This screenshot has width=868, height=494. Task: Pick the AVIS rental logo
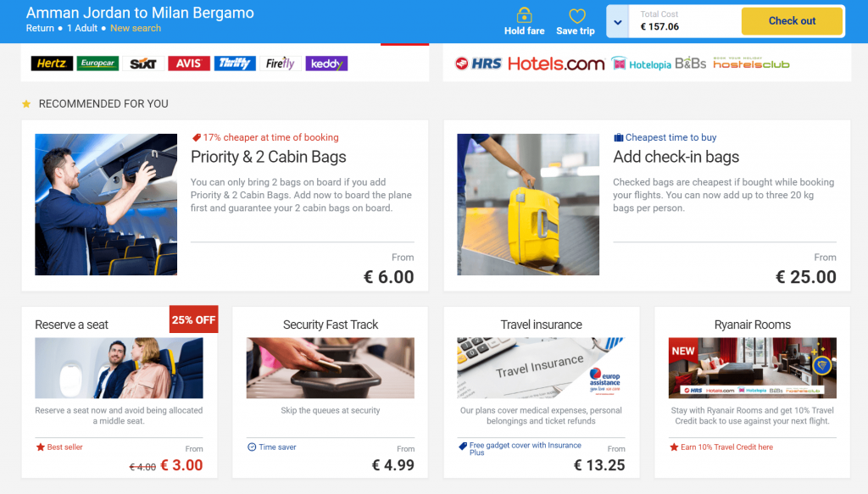pyautogui.click(x=189, y=64)
